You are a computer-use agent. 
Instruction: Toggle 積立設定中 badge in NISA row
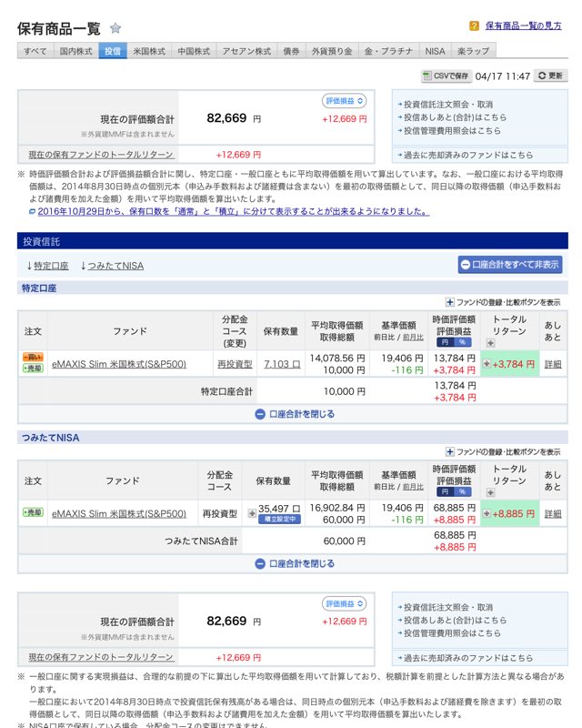(x=281, y=520)
